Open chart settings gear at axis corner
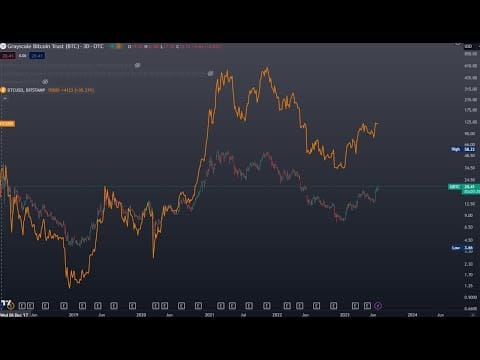The image size is (480, 360). coord(472,315)
